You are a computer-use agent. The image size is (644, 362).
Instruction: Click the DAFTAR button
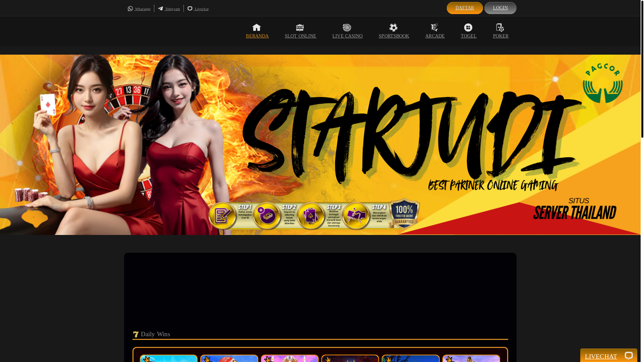465,8
